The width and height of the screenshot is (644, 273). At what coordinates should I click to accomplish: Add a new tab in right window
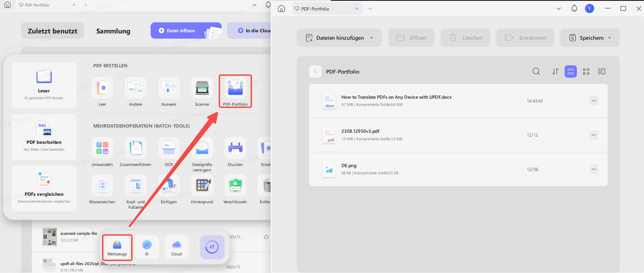click(x=370, y=9)
